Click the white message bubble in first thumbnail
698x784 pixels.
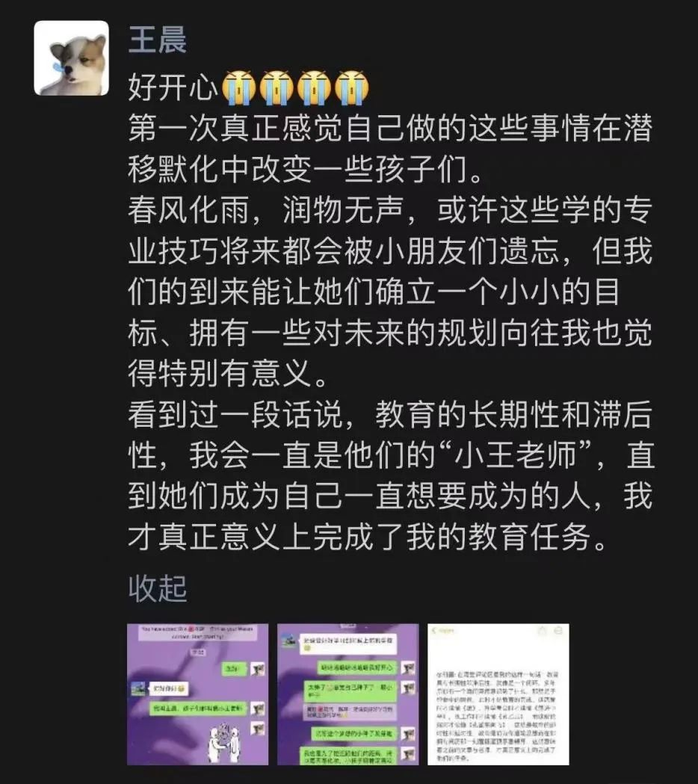tap(169, 689)
